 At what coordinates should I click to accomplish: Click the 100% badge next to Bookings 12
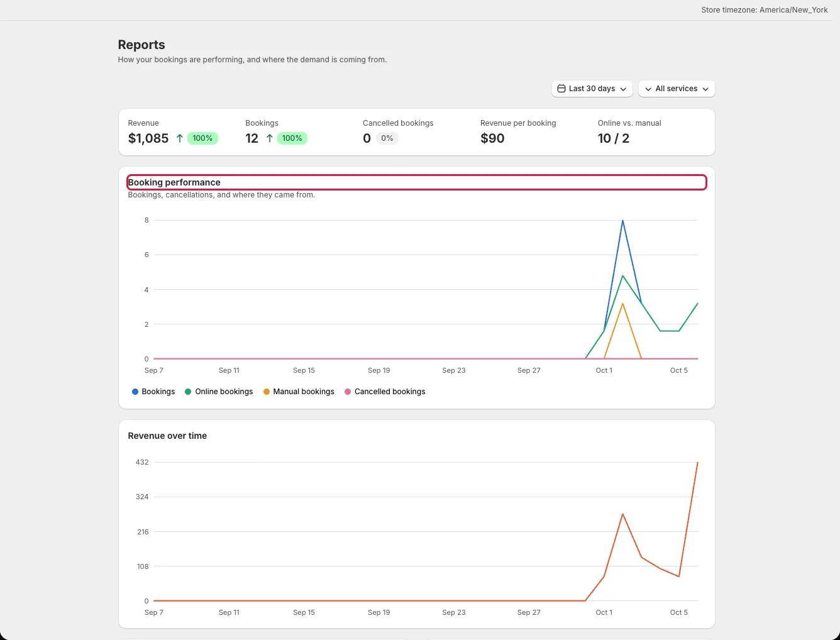[292, 138]
